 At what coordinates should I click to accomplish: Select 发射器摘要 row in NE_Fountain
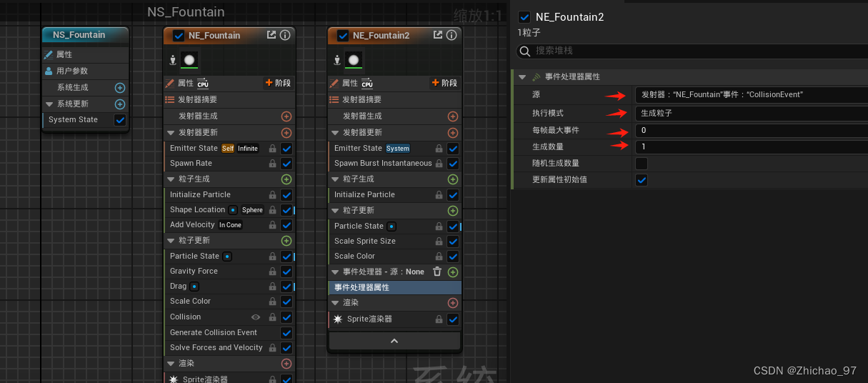point(229,99)
